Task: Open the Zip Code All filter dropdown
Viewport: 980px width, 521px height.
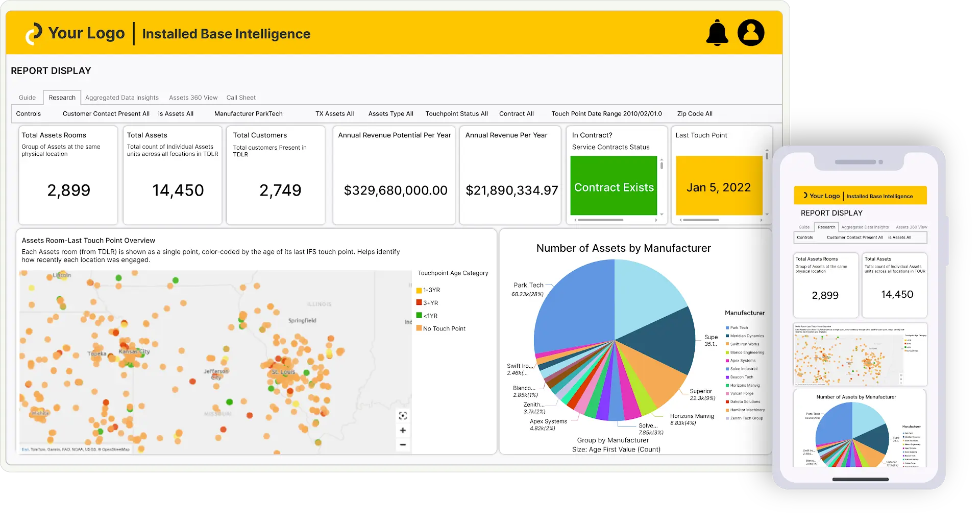Action: coord(695,113)
